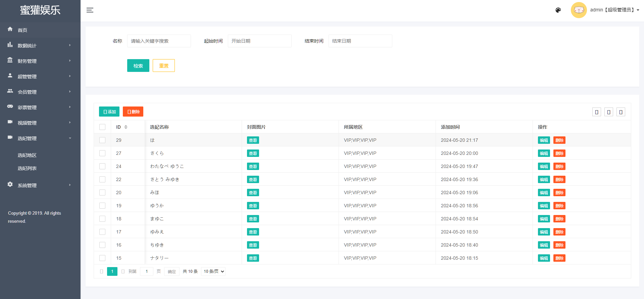Open 选妃地区 submenu item
This screenshot has height=299, width=644.
coord(27,155)
